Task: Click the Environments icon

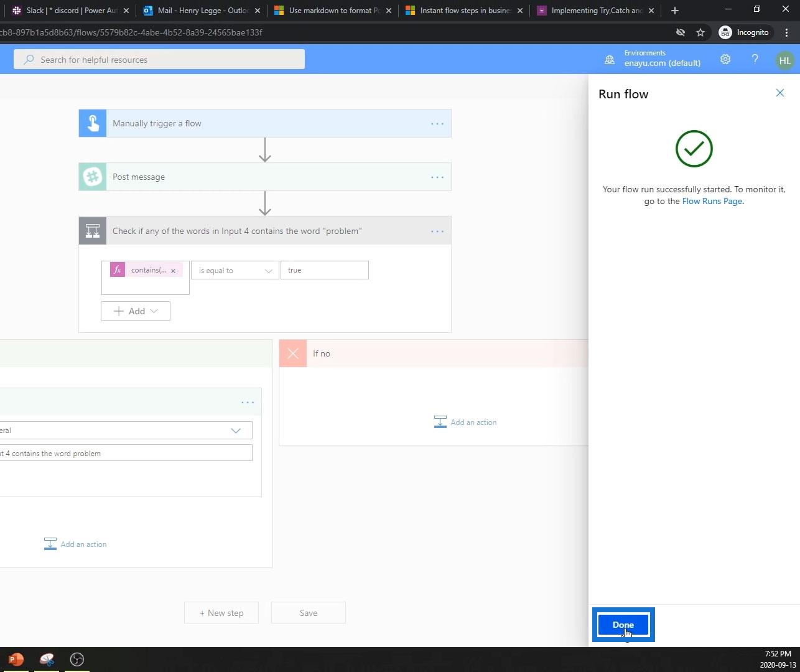Action: coord(610,60)
